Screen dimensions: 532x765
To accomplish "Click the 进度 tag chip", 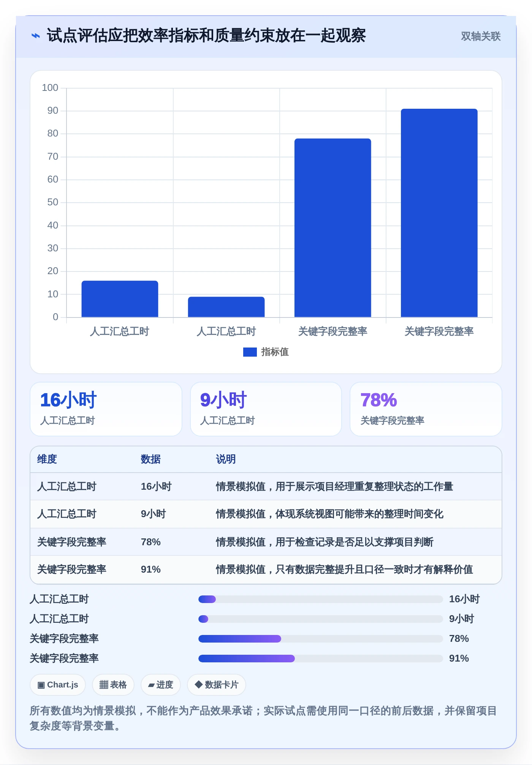I will (x=160, y=685).
